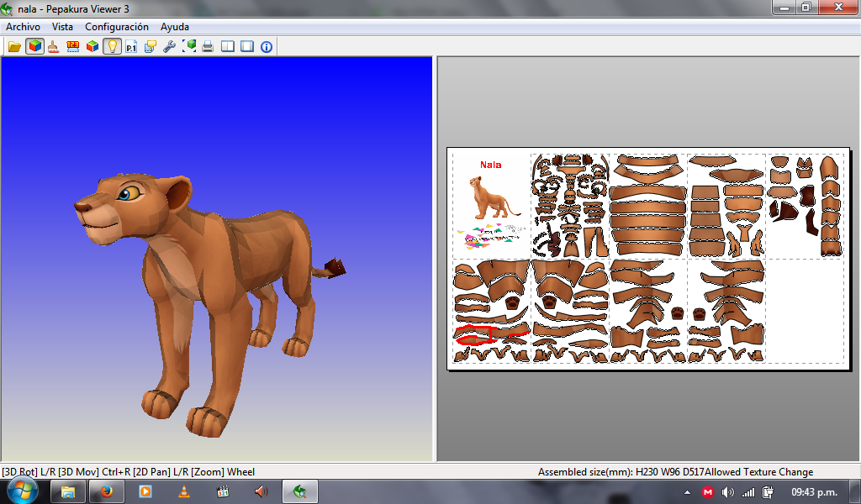Open the Configuración menu
This screenshot has height=504, width=861.
(117, 26)
